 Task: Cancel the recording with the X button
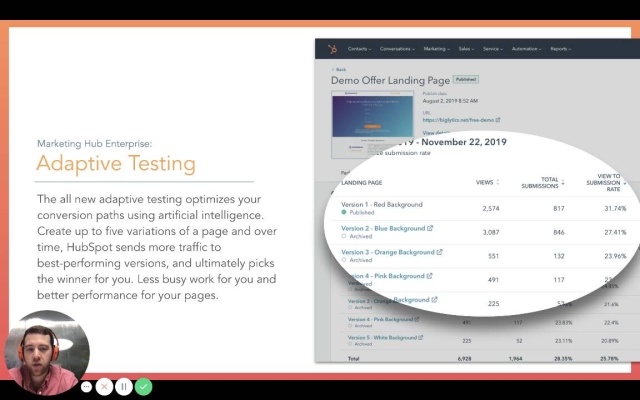point(104,387)
